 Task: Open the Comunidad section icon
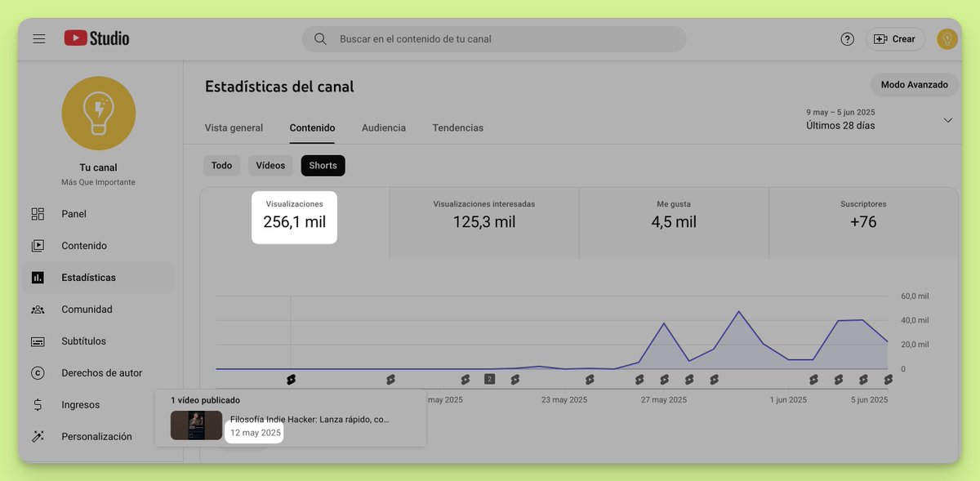coord(38,309)
